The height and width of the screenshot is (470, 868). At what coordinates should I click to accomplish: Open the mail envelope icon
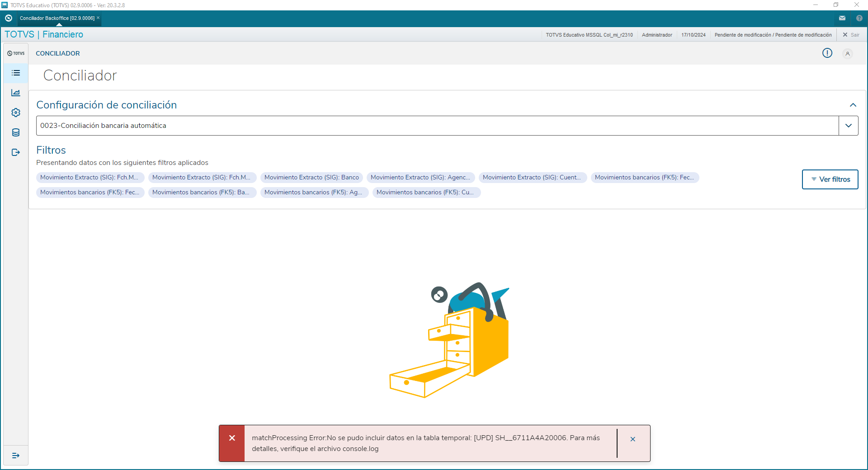pos(842,18)
